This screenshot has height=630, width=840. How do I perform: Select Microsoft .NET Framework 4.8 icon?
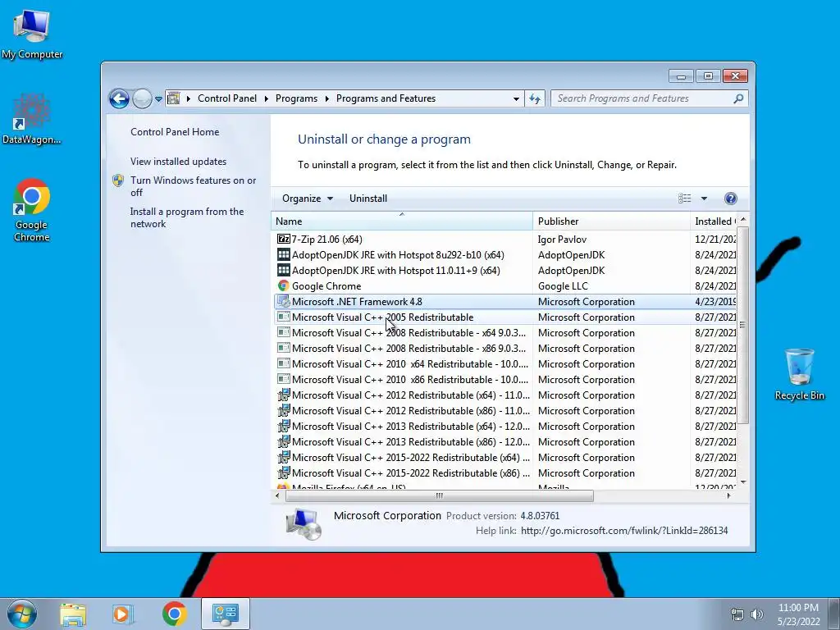[283, 302]
